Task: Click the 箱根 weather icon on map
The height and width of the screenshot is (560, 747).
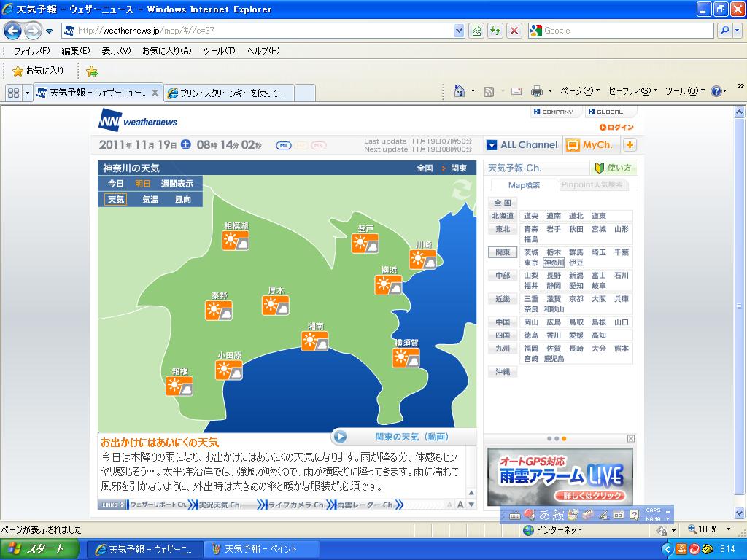Action: (x=179, y=386)
